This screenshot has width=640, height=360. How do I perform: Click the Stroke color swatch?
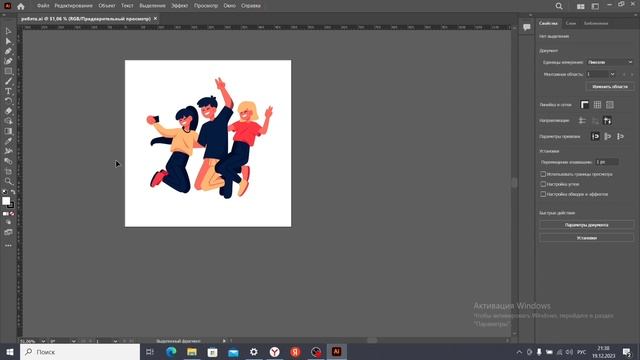click(11, 205)
